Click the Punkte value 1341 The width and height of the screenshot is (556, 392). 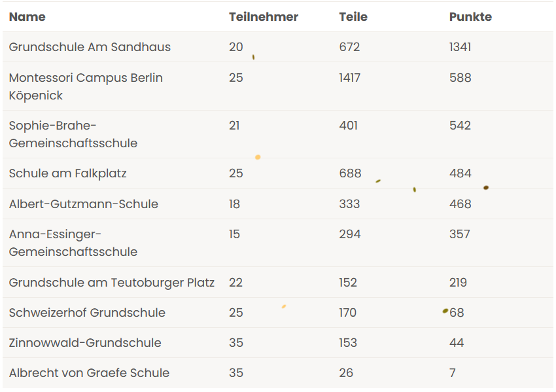460,47
